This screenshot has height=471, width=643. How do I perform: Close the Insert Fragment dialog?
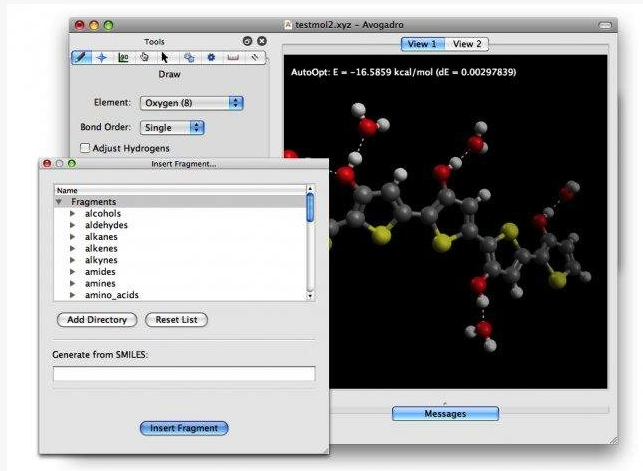[x=47, y=164]
